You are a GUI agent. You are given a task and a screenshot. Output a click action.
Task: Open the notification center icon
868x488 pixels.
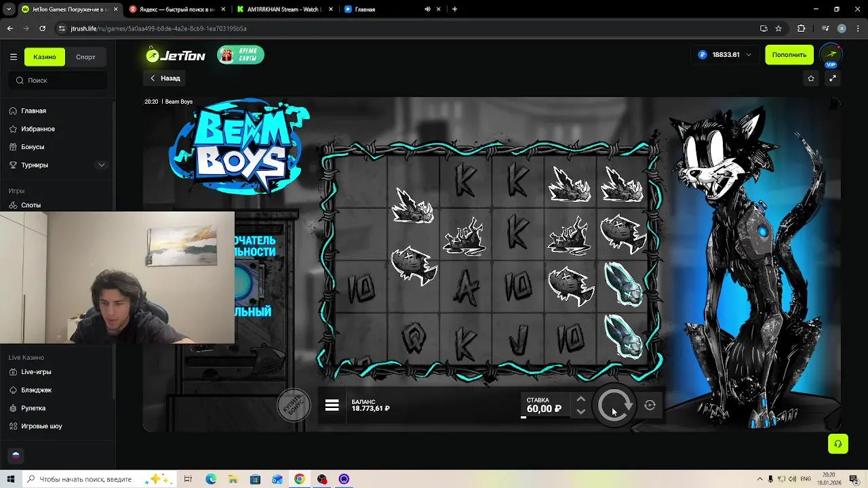tap(854, 479)
